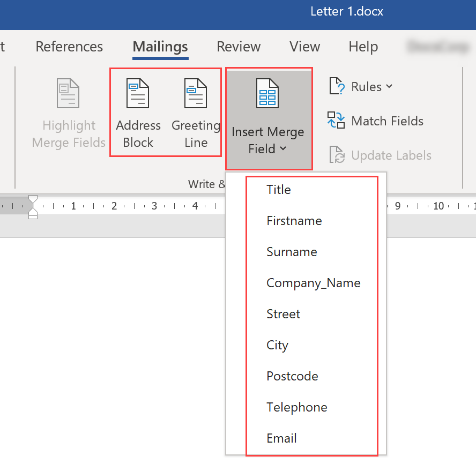Viewport: 476px width, 471px height.
Task: Select the Insert Merge Field document icon
Action: coord(268,94)
